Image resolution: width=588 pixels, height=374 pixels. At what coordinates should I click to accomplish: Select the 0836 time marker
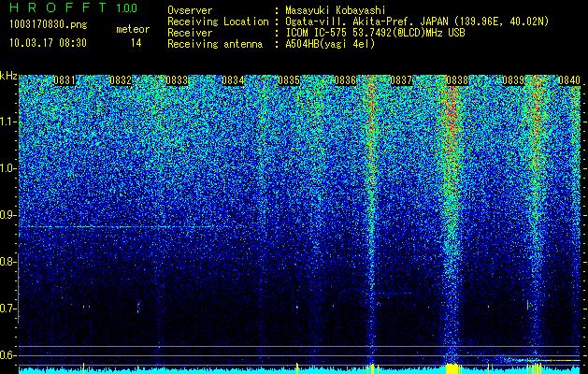tap(345, 80)
